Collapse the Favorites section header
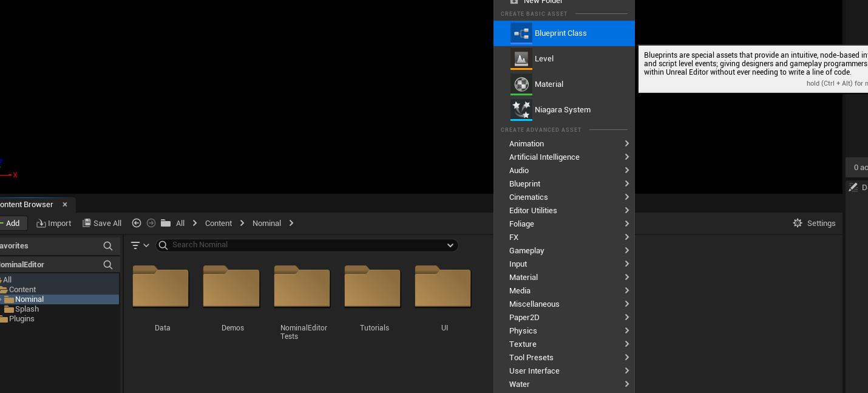Viewport: 868px width, 393px height. 59,246
